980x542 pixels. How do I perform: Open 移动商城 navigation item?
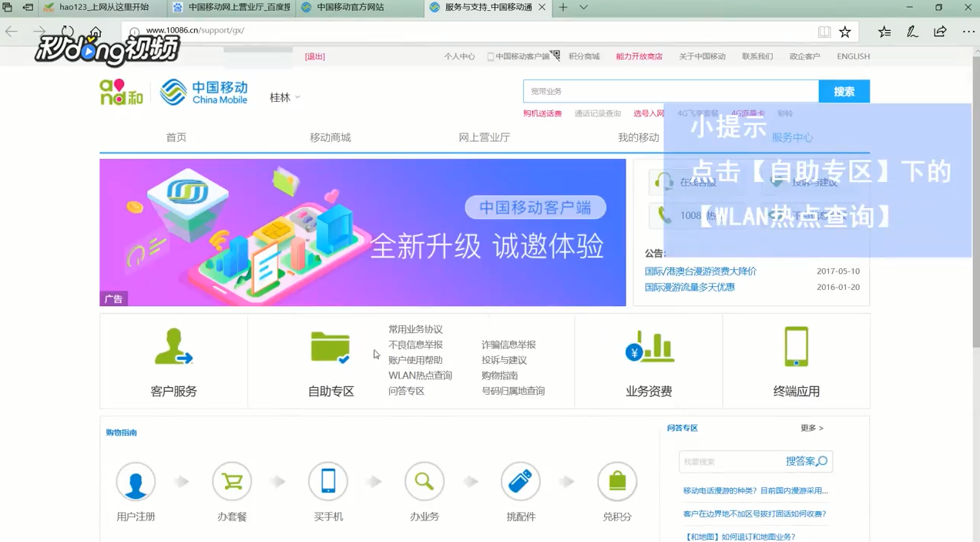point(331,137)
